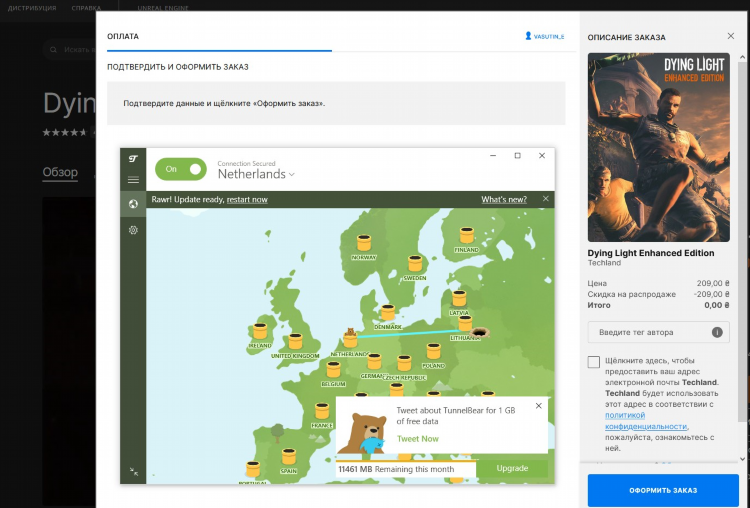Click the info icon beside creator tag field
Viewport: 750px width, 508px height.
click(717, 332)
